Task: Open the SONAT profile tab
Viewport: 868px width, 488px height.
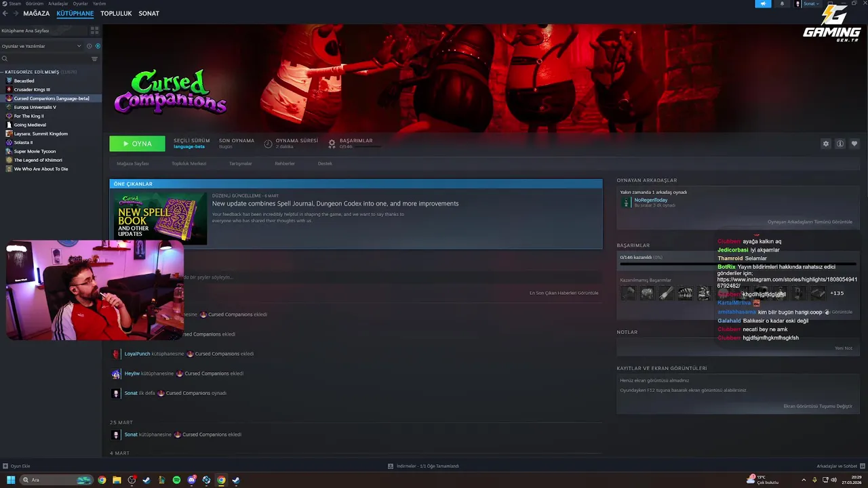Action: 149,14
